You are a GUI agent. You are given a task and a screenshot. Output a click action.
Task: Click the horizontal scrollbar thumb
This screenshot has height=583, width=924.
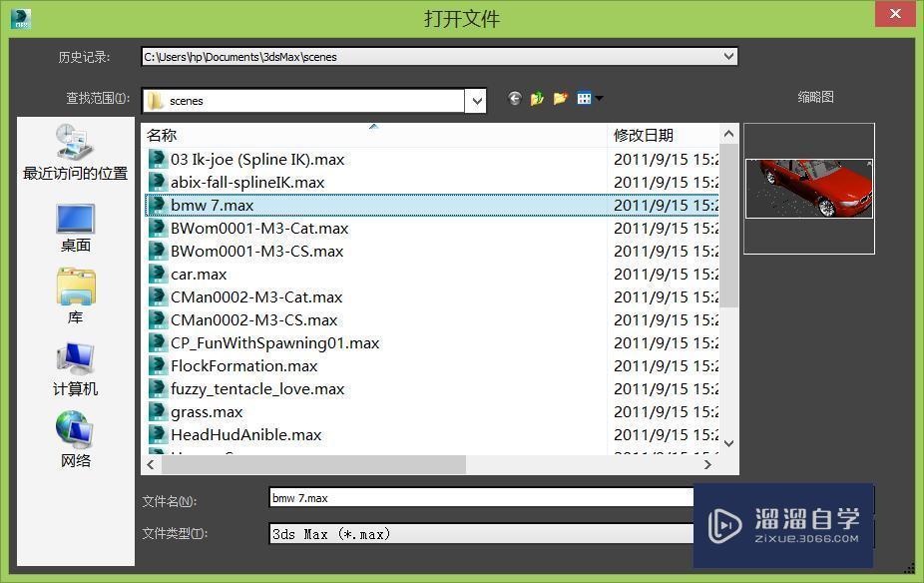tap(313, 464)
